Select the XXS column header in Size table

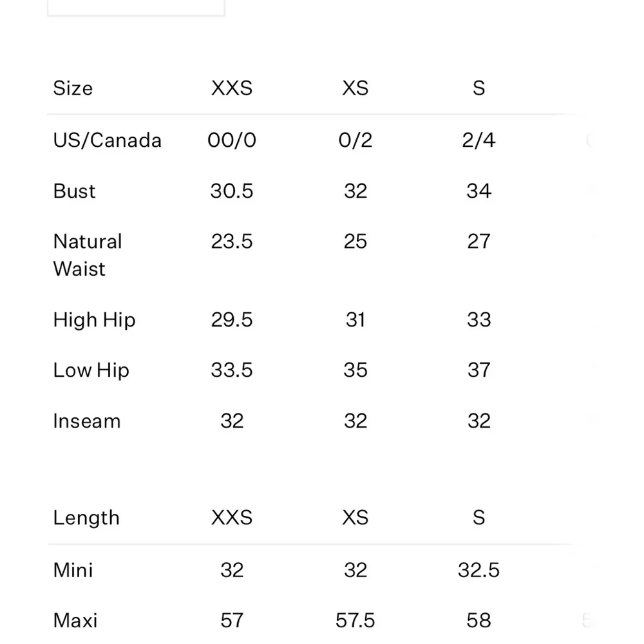tap(232, 88)
